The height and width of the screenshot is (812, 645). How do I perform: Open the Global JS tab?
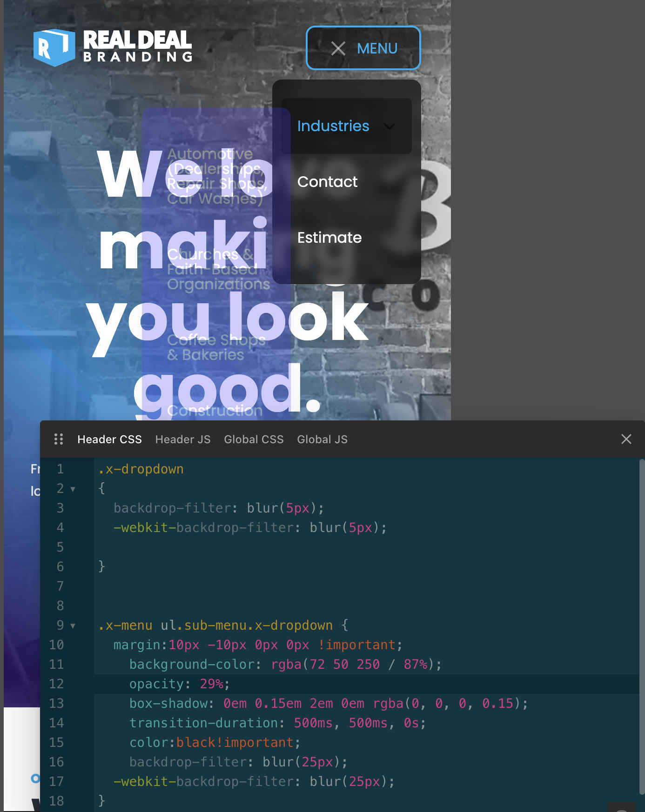322,439
